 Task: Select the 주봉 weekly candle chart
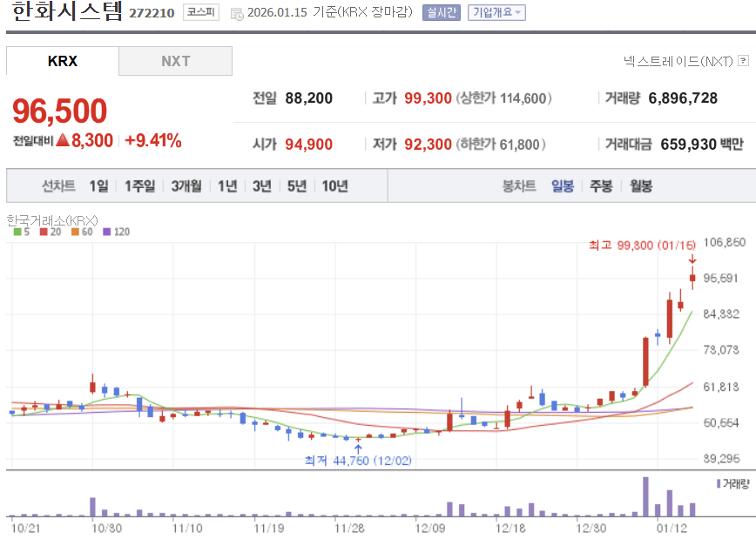click(601, 186)
